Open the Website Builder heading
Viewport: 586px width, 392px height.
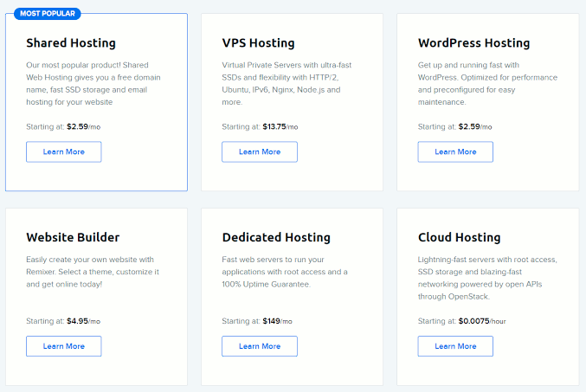pyautogui.click(x=73, y=237)
